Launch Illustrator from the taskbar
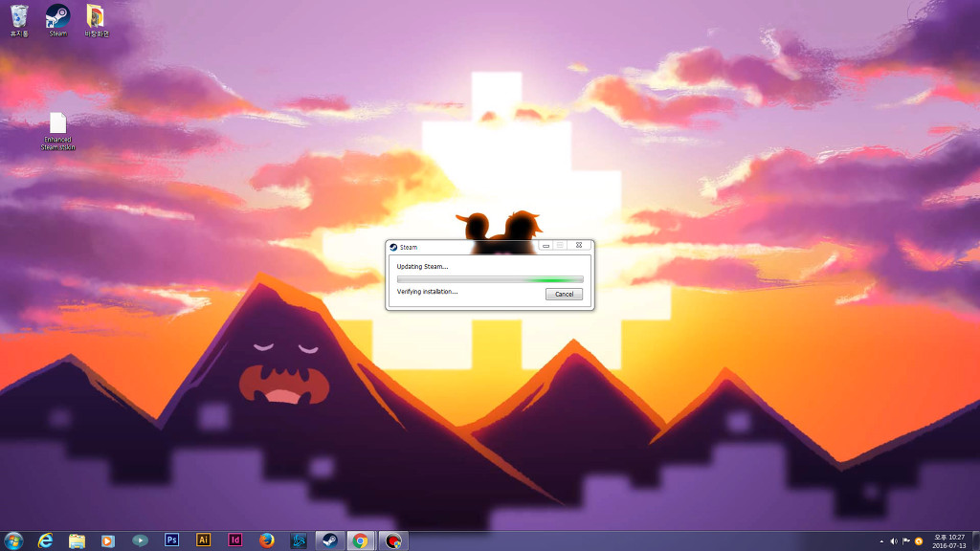This screenshot has height=551, width=980. click(x=203, y=540)
